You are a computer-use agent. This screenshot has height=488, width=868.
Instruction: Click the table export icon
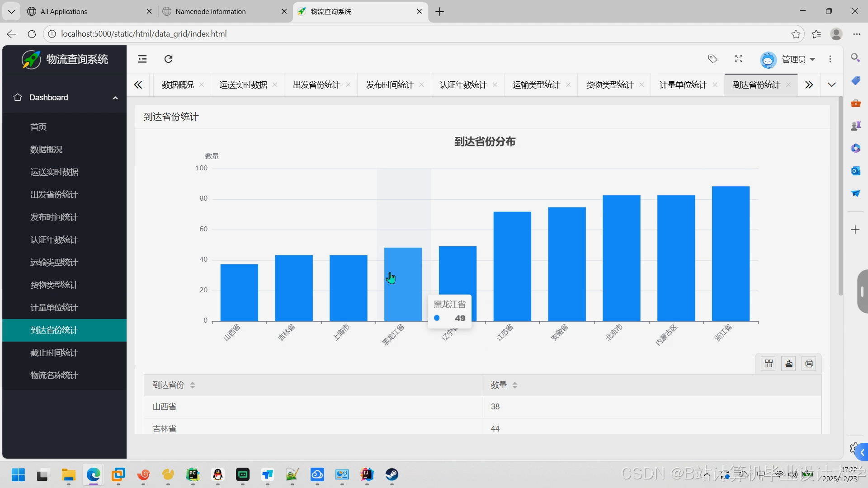[789, 364]
